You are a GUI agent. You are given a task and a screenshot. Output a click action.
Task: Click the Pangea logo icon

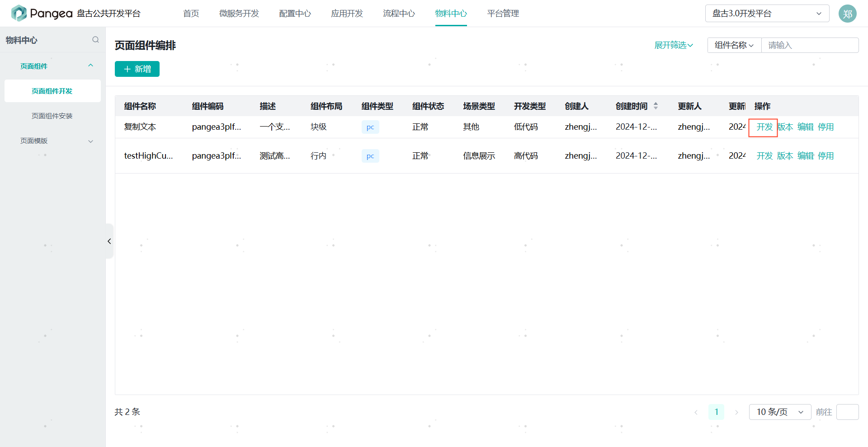(19, 13)
